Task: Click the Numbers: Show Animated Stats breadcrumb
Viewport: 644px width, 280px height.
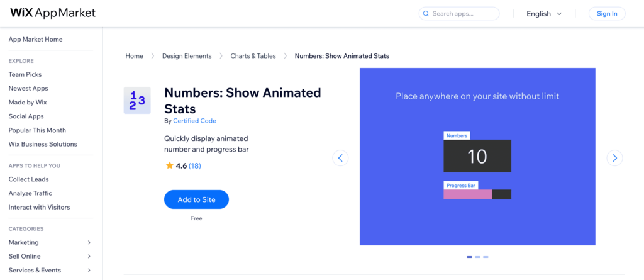Action: click(341, 56)
